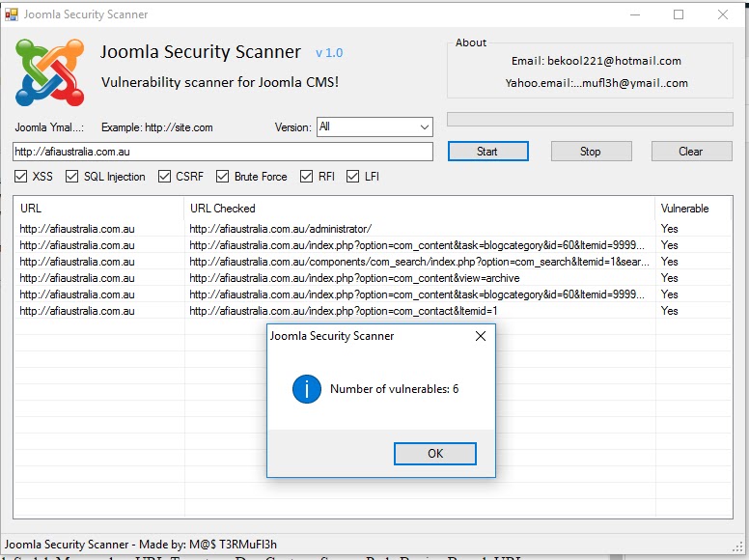The width and height of the screenshot is (749, 560).
Task: Select the com_contact&Itemid=1 result row
Action: [x=373, y=311]
